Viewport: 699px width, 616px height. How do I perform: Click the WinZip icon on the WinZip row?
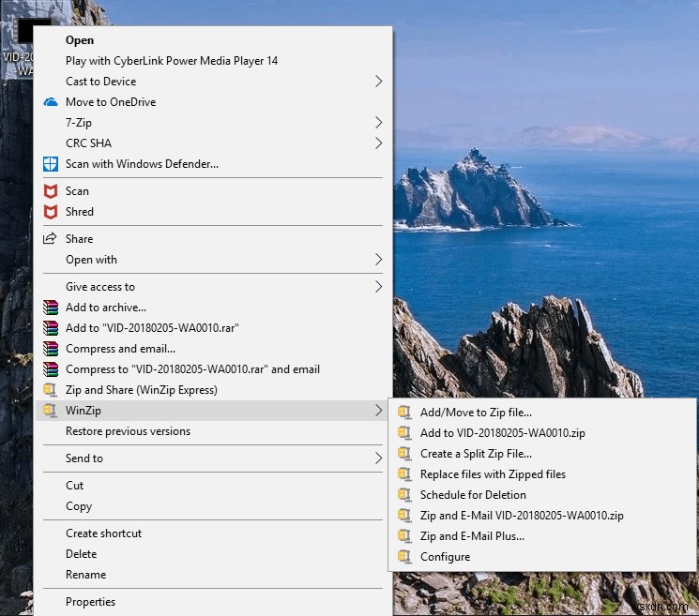tap(50, 411)
